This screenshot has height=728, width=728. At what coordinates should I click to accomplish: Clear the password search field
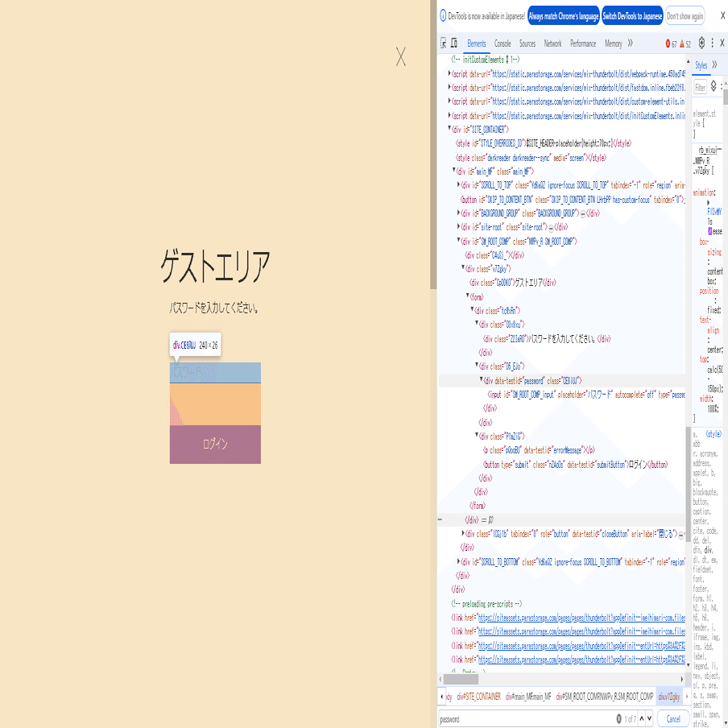[x=619, y=718]
